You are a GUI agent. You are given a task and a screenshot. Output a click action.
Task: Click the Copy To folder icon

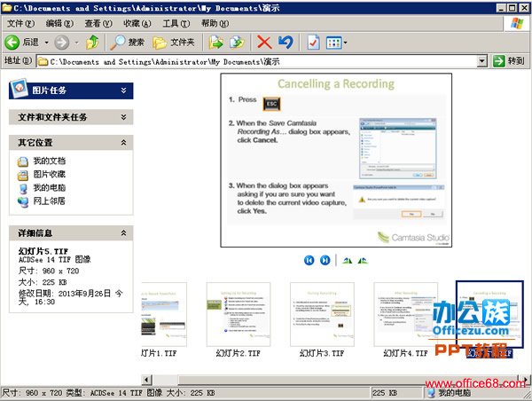tap(237, 43)
